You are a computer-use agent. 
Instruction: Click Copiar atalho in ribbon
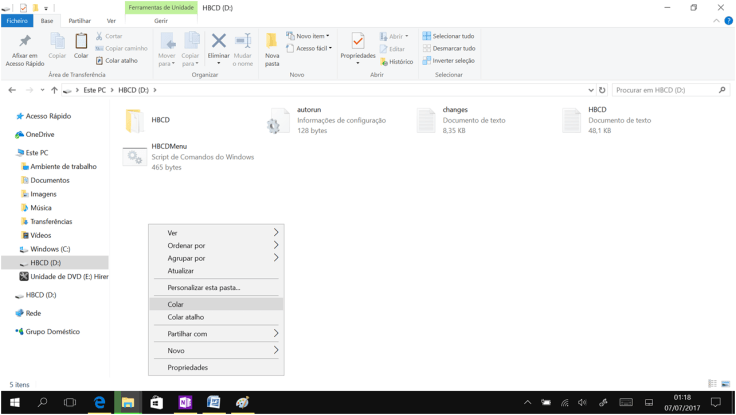point(117,61)
